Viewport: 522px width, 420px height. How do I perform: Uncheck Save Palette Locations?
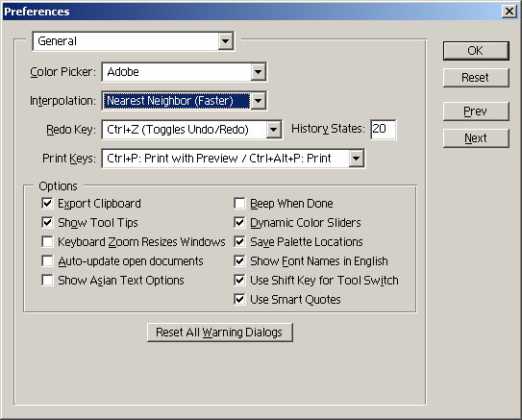click(x=239, y=241)
